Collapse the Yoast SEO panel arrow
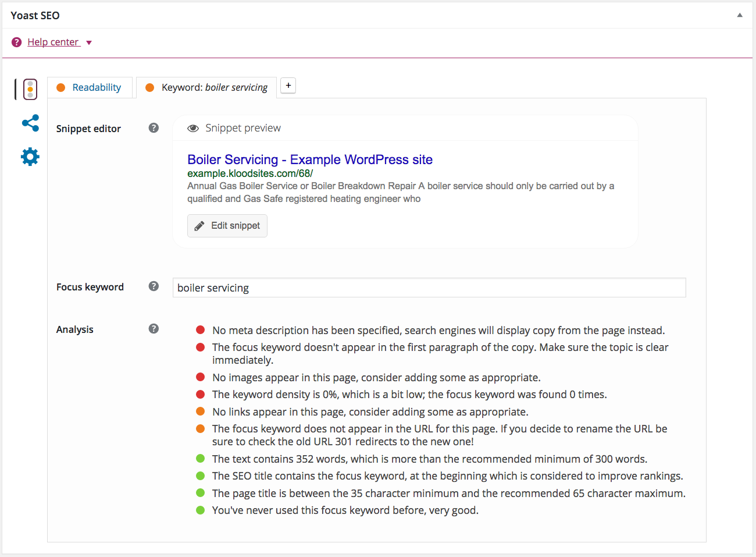Screen dimensions: 756x557 click(740, 15)
